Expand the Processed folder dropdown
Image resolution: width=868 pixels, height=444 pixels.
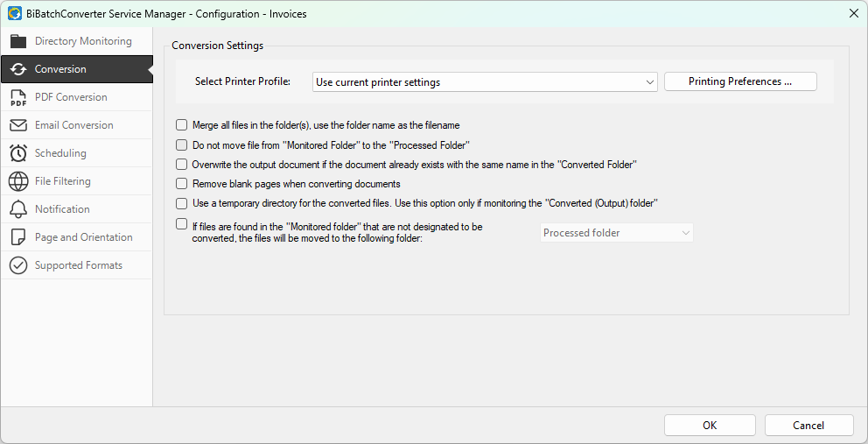[x=617, y=233]
